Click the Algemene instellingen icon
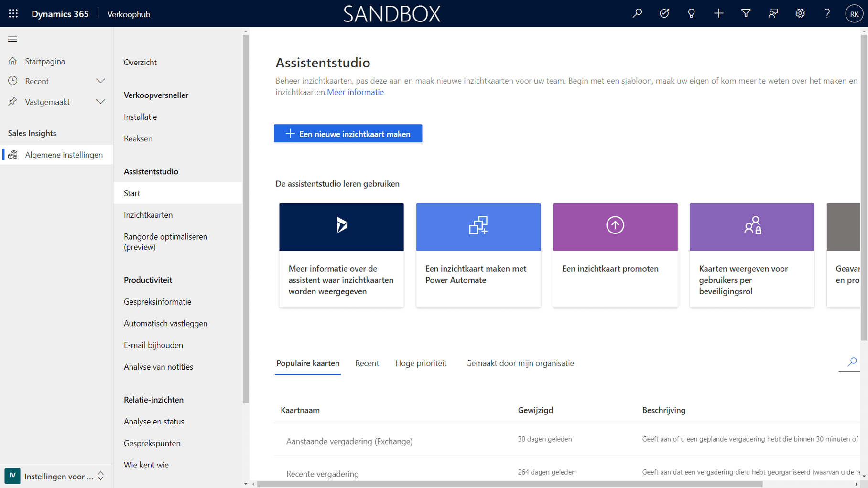Screen dimensions: 868x488 pyautogui.click(x=13, y=155)
